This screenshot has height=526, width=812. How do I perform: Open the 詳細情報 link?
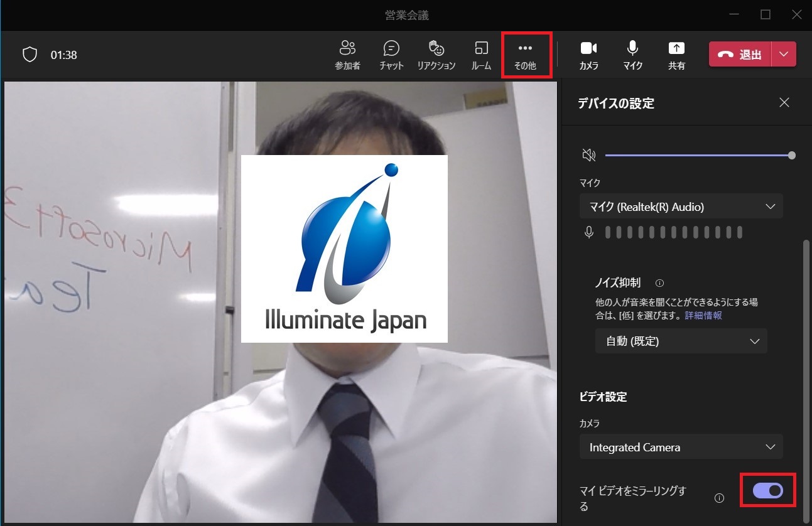coord(703,316)
